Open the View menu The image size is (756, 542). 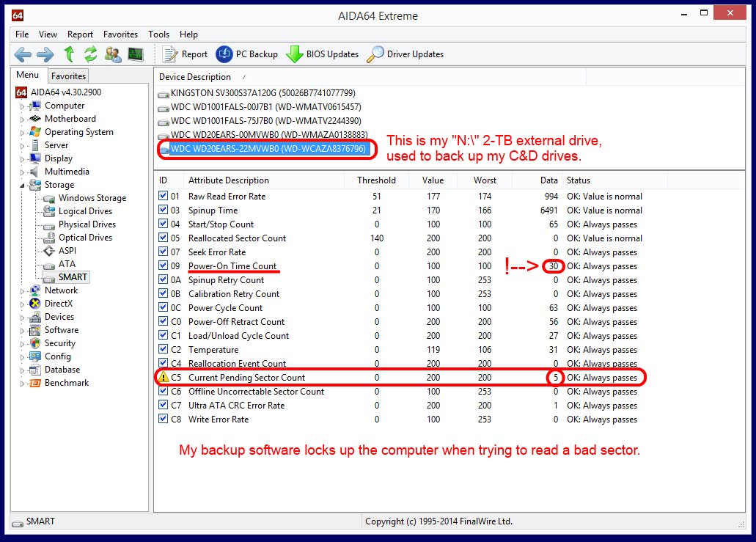pyautogui.click(x=48, y=34)
